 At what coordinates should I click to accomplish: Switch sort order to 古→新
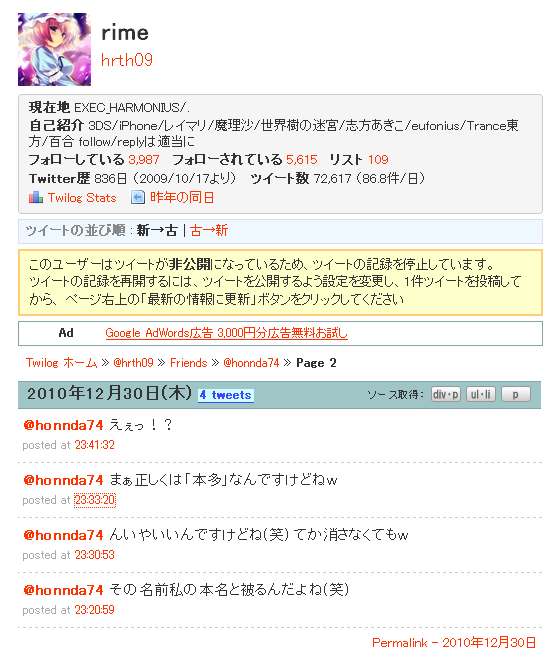point(209,231)
